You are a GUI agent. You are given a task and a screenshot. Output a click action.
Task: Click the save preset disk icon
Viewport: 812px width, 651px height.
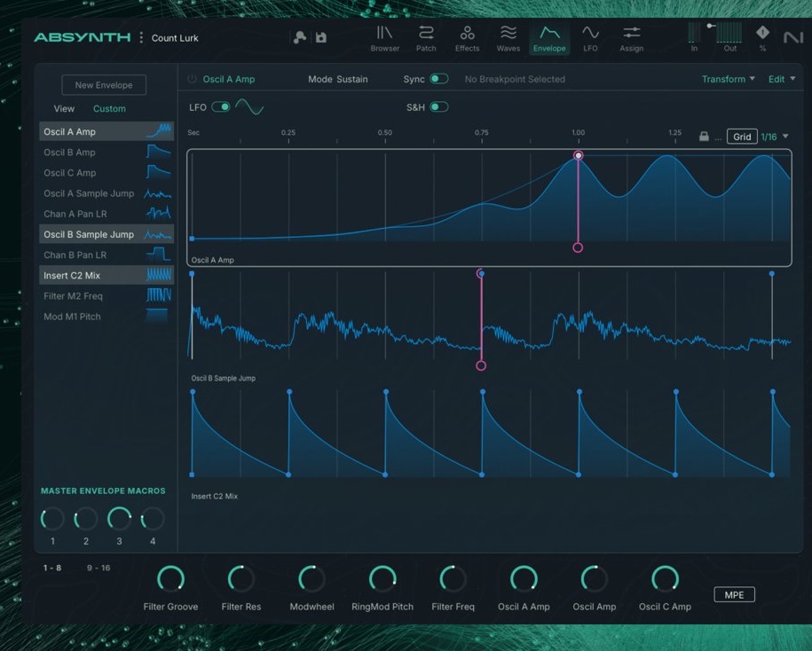pyautogui.click(x=321, y=37)
